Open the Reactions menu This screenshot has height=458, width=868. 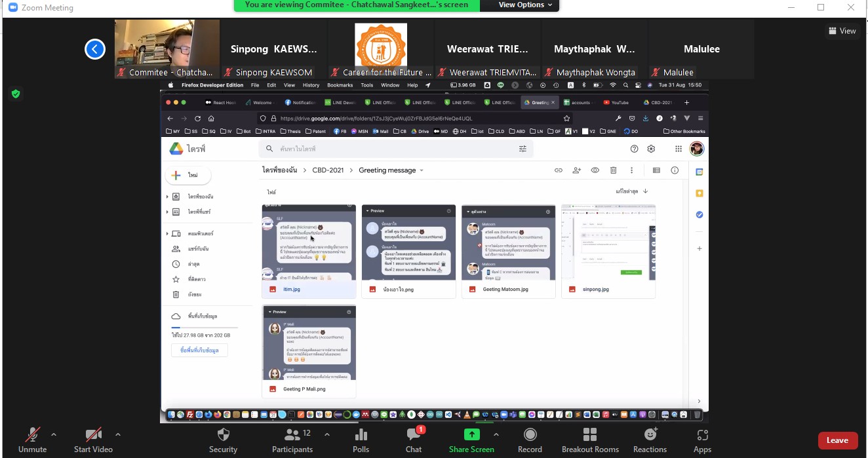point(650,435)
